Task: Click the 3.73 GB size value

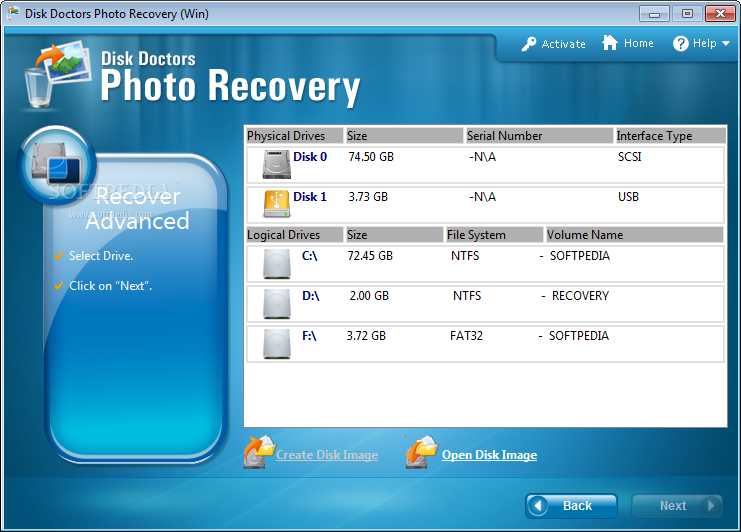Action: (368, 197)
